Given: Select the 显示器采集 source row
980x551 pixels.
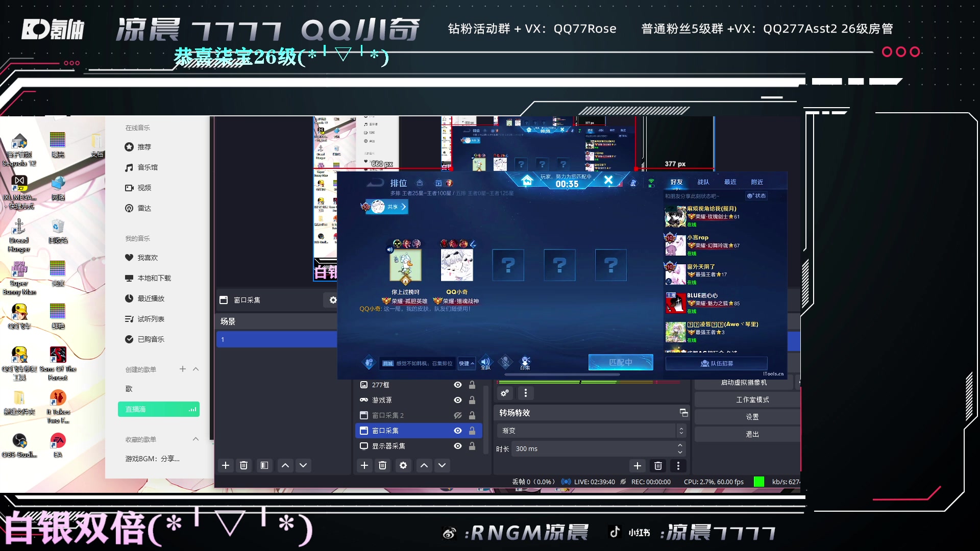Looking at the screenshot, I should click(419, 446).
